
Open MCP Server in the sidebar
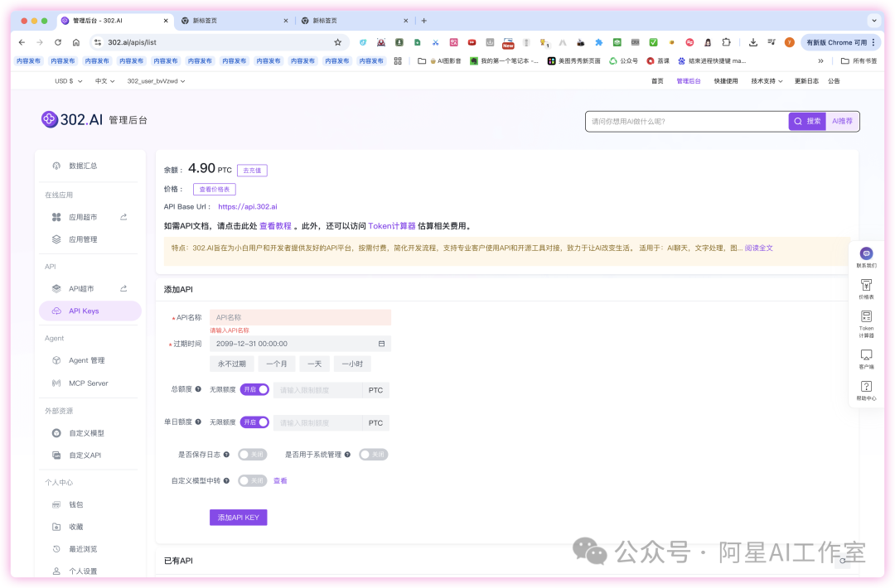coord(88,383)
